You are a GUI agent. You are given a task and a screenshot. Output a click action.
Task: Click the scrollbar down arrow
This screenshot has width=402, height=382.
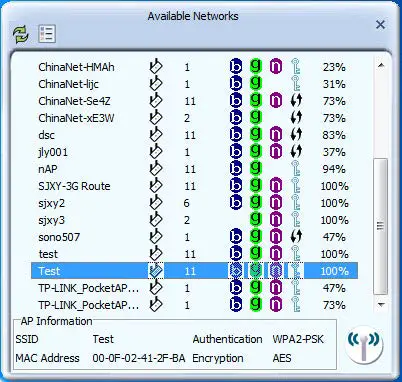coord(381,304)
